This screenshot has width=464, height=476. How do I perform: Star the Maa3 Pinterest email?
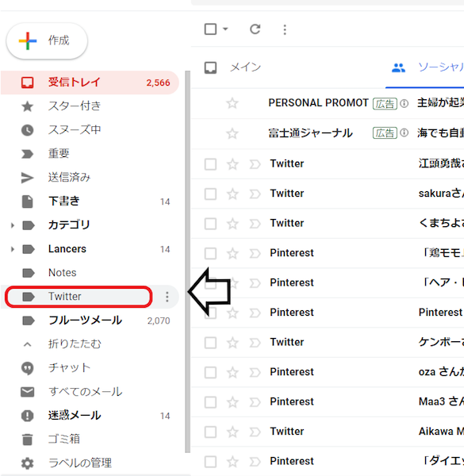pos(232,402)
